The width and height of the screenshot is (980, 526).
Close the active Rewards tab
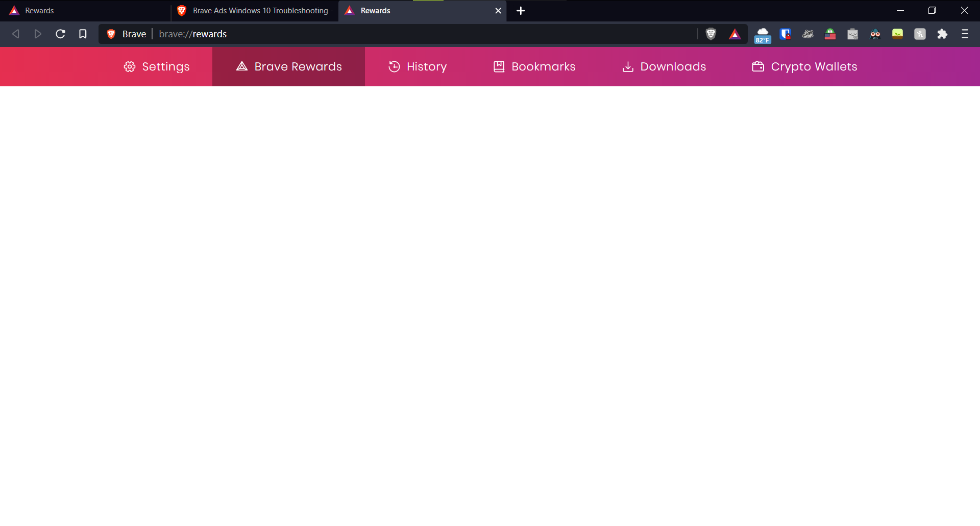click(x=498, y=11)
